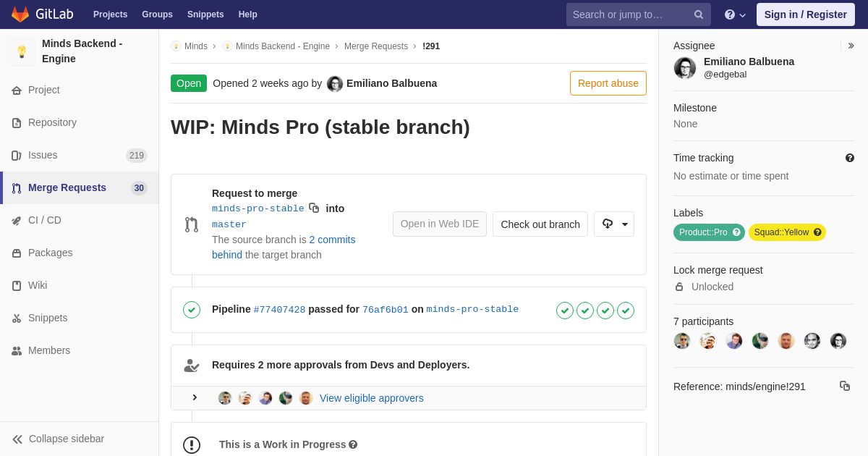
Task: Open 2 commits behind link
Action: coord(284,247)
